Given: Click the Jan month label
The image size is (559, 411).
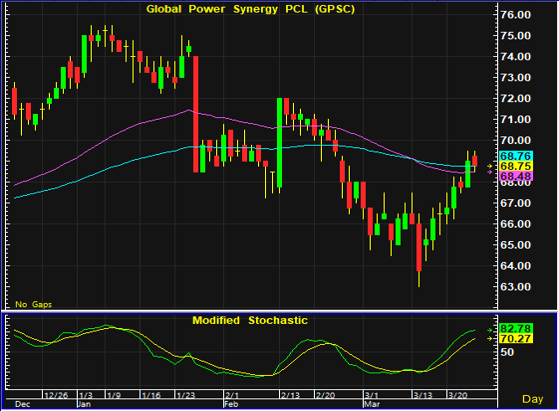Looking at the screenshot, I should pos(84,404).
